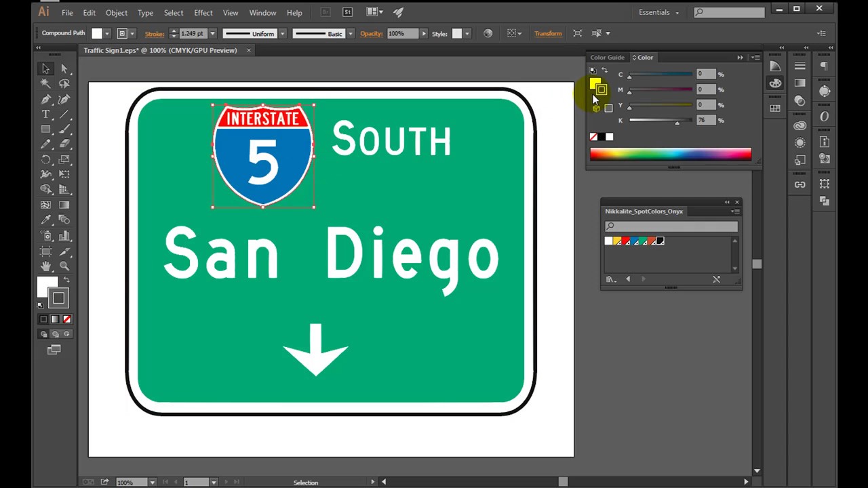Screen dimensions: 868x488
Task: Select the Eraser tool
Action: click(x=64, y=144)
